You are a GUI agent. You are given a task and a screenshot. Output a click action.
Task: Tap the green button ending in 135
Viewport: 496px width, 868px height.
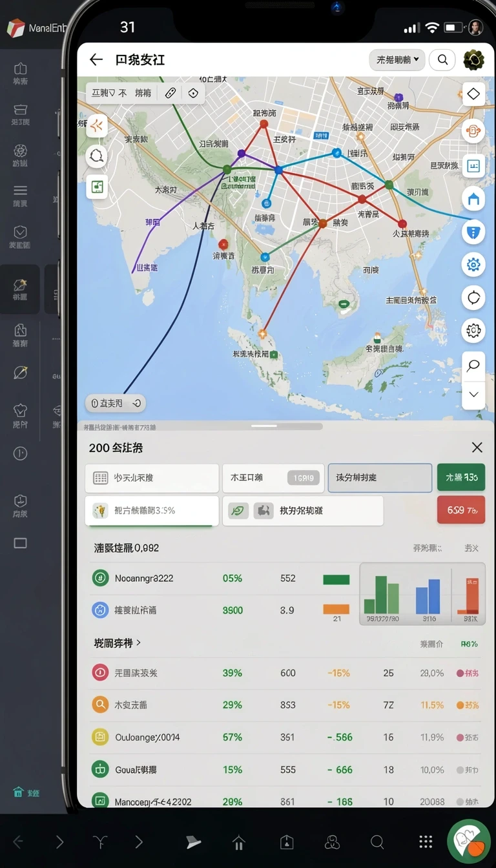point(461,478)
